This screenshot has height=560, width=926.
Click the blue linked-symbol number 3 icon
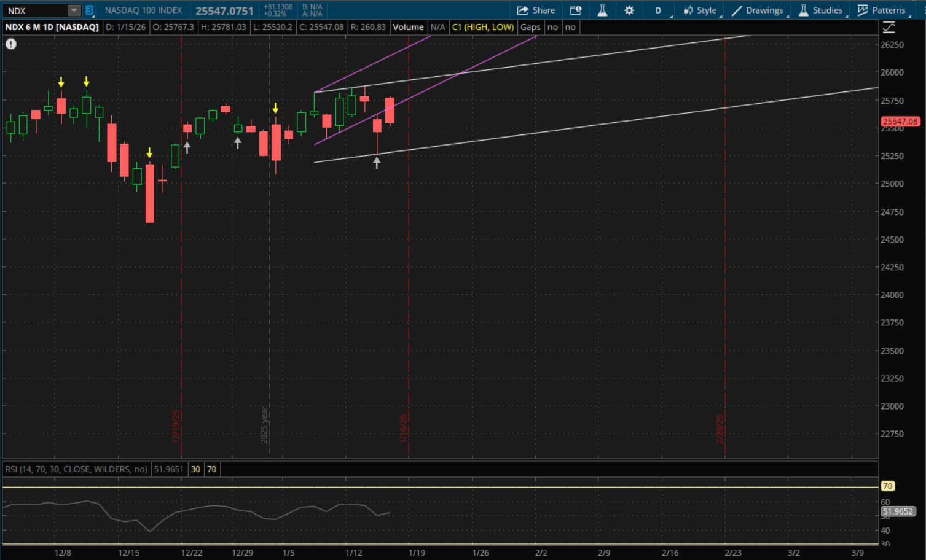[89, 10]
